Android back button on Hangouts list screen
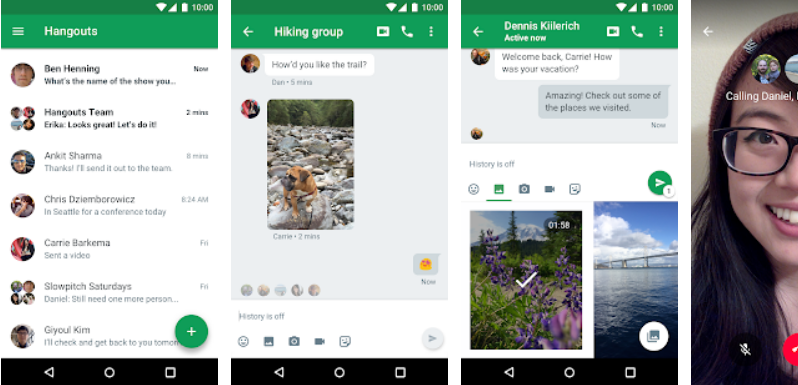This screenshot has height=385, width=798. pyautogui.click(x=49, y=372)
